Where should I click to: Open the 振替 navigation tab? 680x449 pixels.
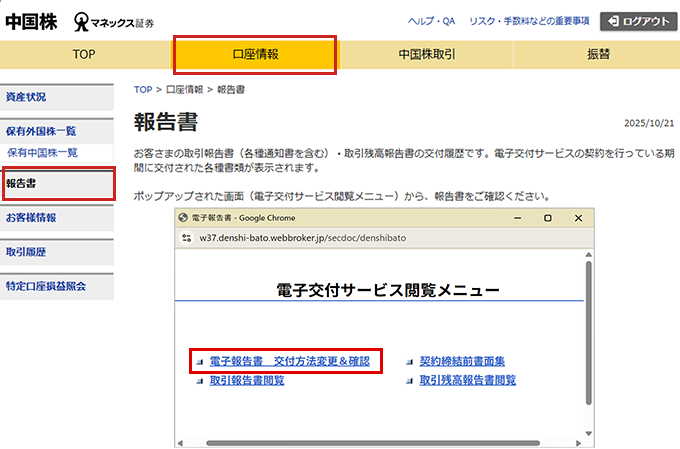click(597, 55)
